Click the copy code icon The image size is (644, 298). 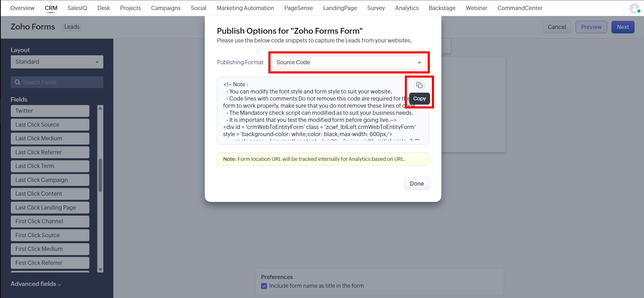click(x=419, y=85)
